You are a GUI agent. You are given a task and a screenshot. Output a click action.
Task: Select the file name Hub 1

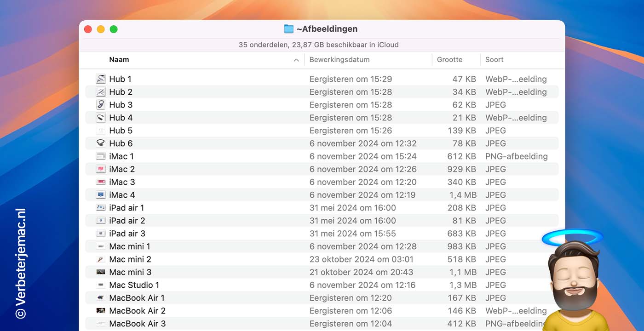120,79
